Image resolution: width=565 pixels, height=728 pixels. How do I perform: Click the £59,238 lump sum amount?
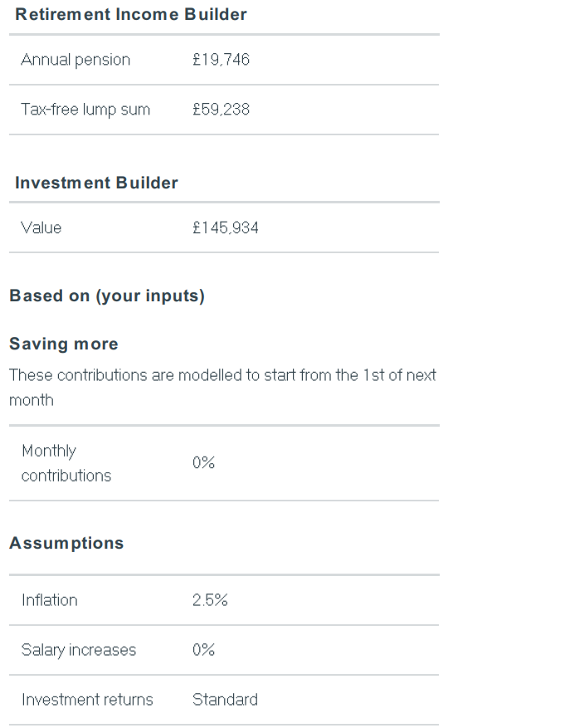pos(222,110)
